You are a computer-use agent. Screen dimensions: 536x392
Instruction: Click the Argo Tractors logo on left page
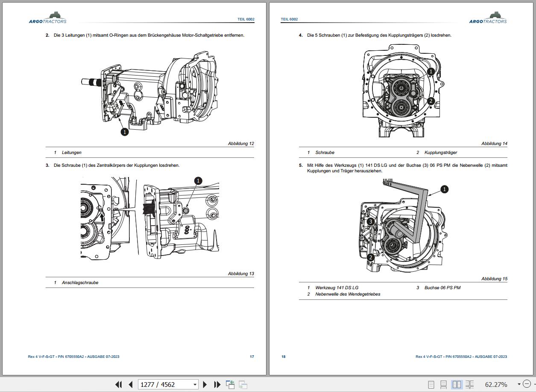pos(48,17)
